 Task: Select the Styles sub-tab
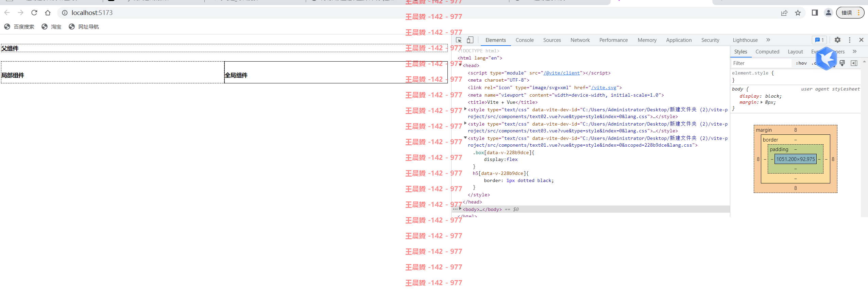(741, 51)
